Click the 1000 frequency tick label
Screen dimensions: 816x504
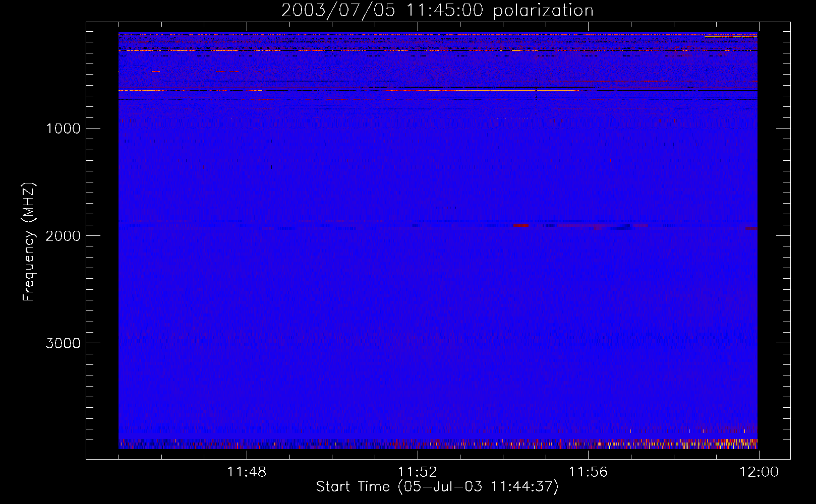point(63,129)
